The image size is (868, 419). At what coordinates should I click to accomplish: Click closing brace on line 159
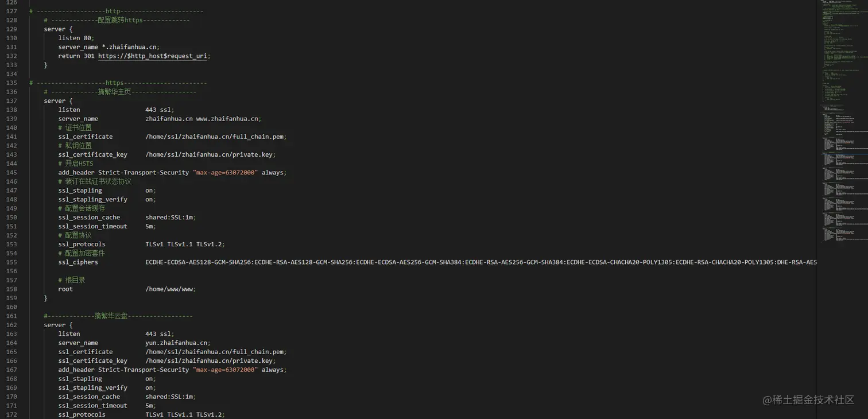(45, 298)
